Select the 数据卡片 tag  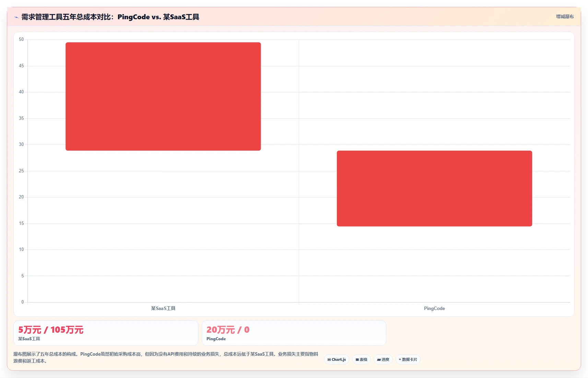408,359
